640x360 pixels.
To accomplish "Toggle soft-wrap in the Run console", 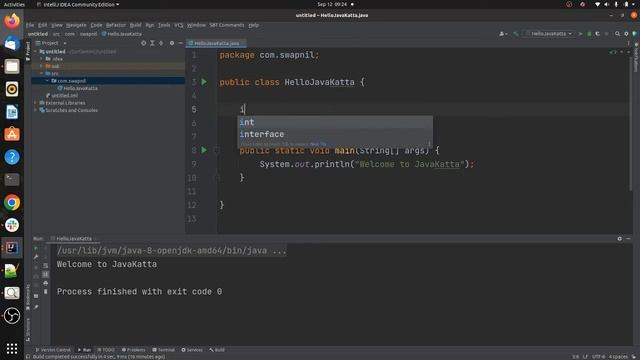I will coord(45,266).
